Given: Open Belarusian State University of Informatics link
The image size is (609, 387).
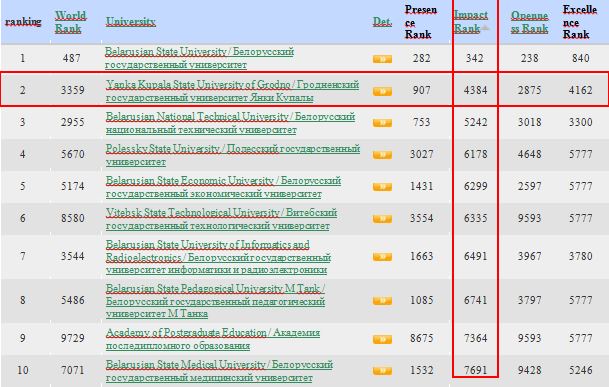Looking at the screenshot, I should [218, 257].
